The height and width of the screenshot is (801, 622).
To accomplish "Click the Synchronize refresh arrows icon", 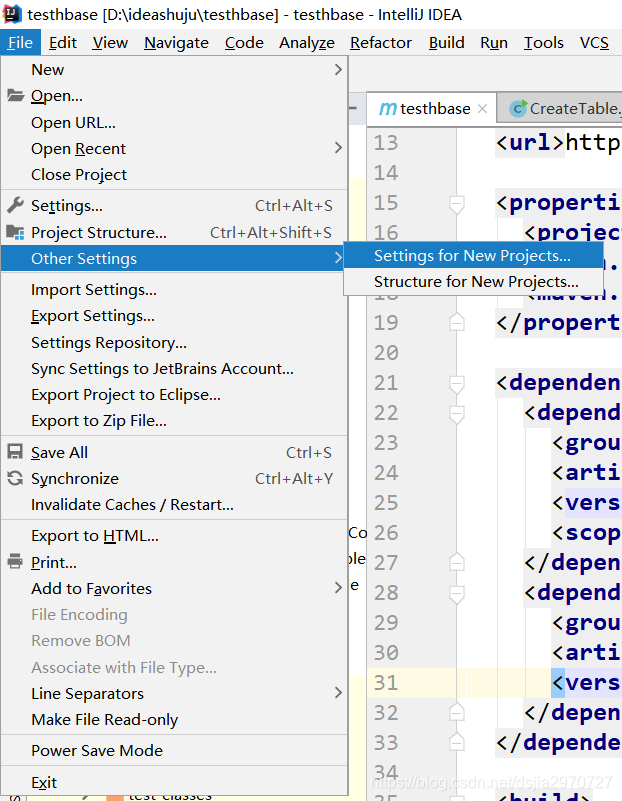I will 15,478.
